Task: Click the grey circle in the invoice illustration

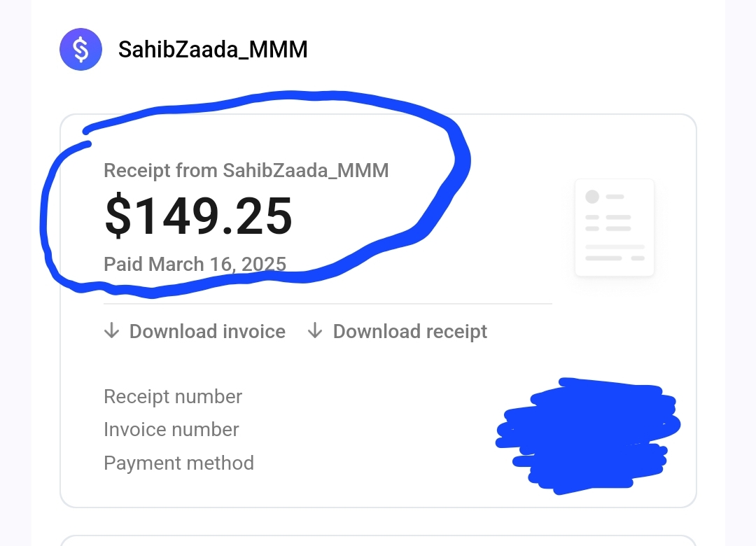Action: point(592,197)
